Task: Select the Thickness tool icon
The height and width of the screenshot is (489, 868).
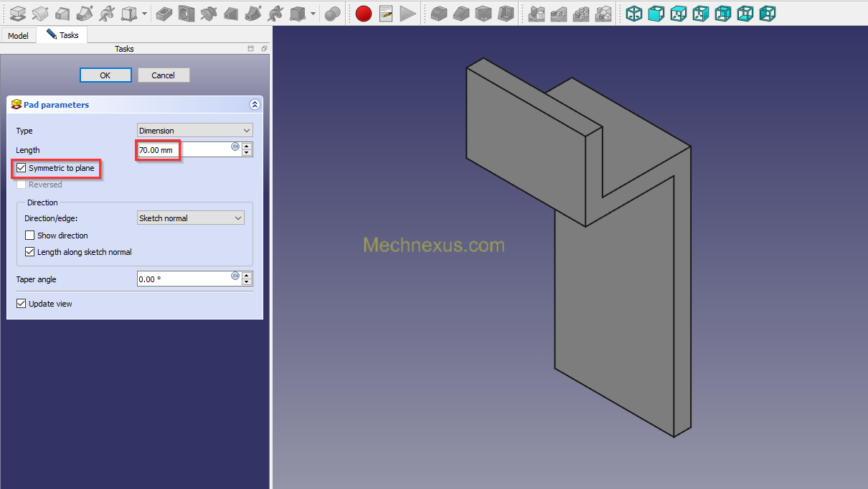Action: pos(506,13)
